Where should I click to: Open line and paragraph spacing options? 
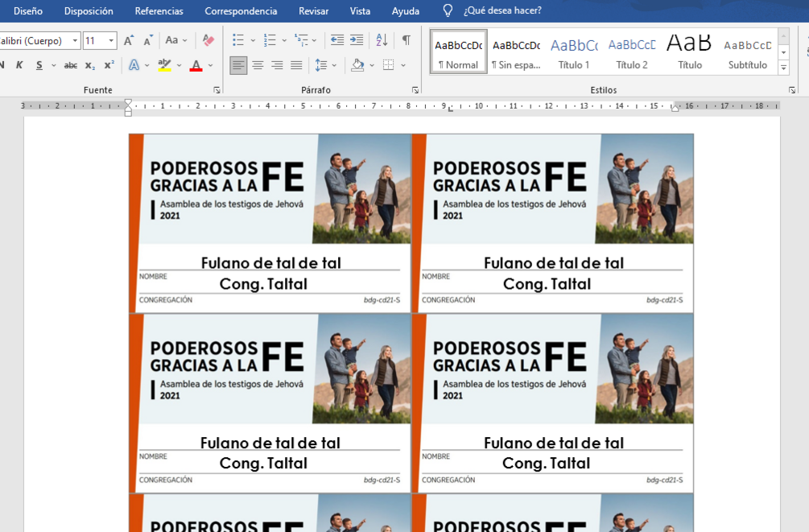(325, 65)
